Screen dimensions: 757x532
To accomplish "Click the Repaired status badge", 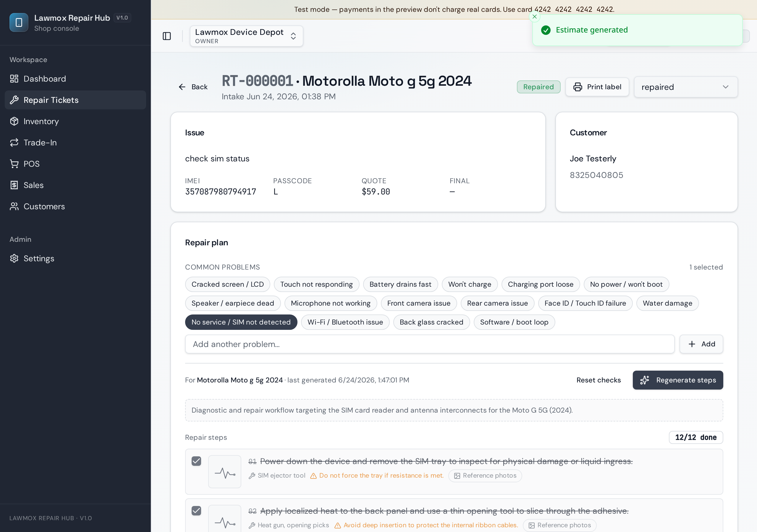I will (538, 87).
